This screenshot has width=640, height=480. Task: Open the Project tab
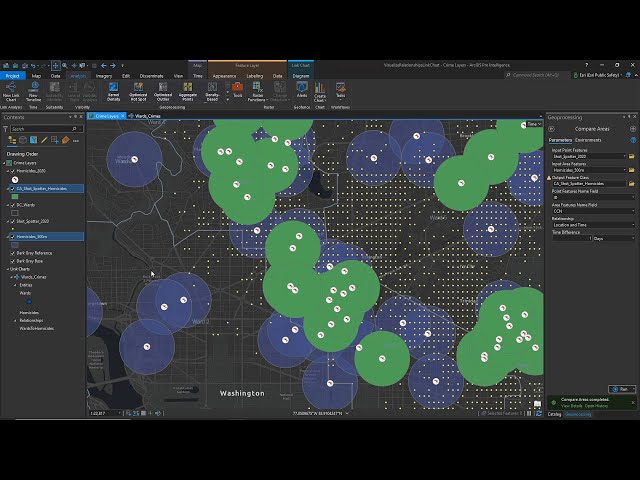13,76
